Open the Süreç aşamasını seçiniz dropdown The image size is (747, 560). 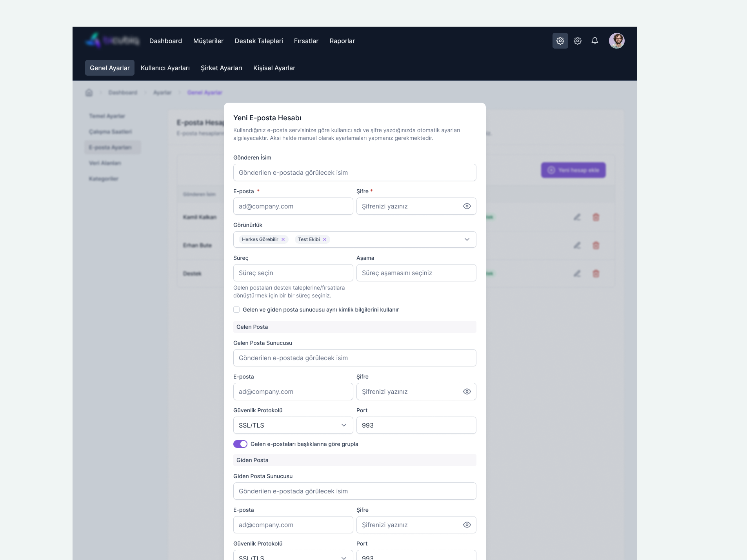(x=416, y=273)
